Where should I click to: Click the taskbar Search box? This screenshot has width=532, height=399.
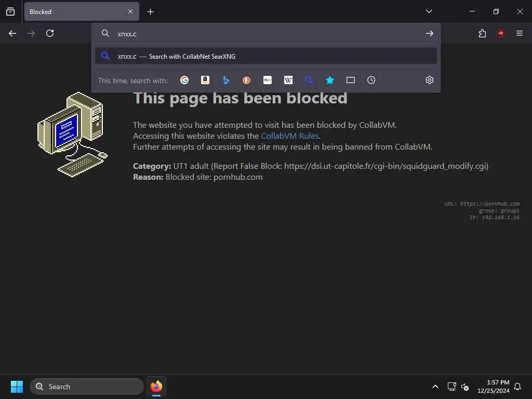click(87, 387)
